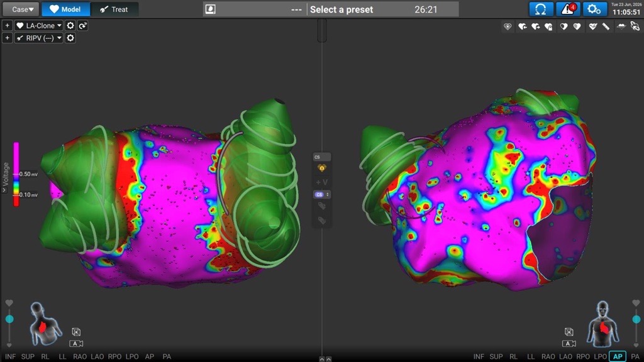Switch to the Model tab
The height and width of the screenshot is (362, 644).
tap(65, 9)
